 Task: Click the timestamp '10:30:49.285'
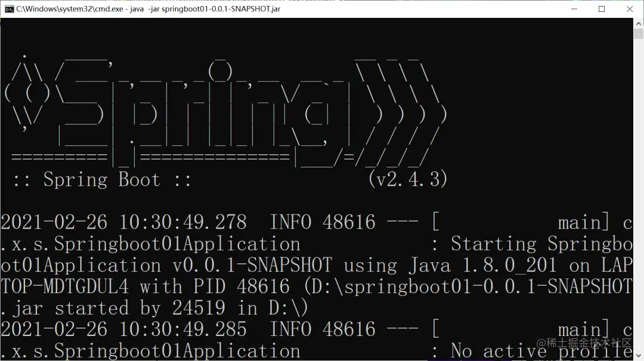pos(183,329)
